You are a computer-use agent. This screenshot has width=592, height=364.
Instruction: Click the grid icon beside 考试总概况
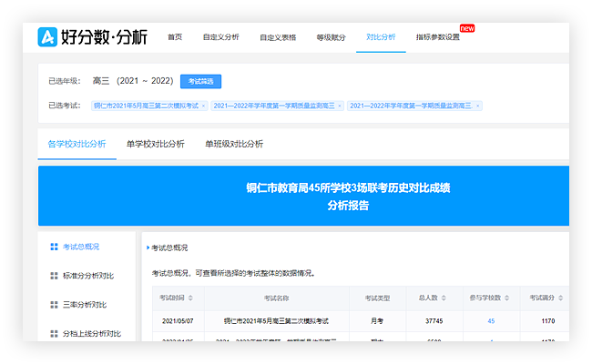(x=53, y=247)
